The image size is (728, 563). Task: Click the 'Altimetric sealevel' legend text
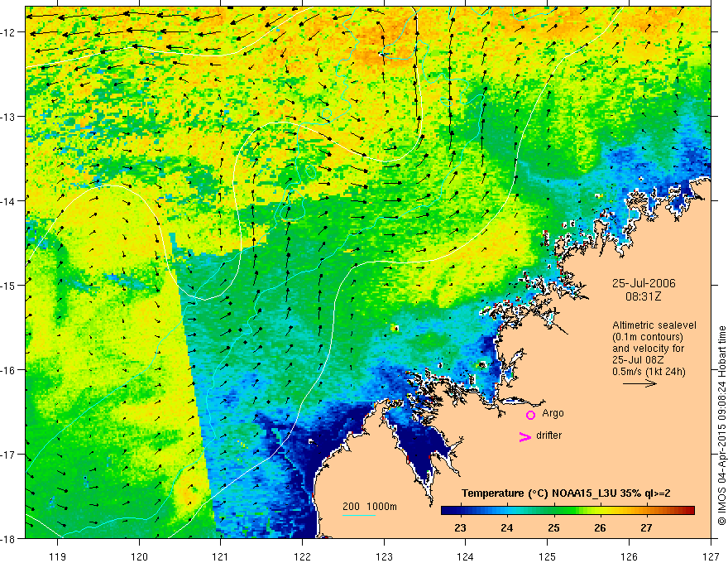(x=654, y=325)
